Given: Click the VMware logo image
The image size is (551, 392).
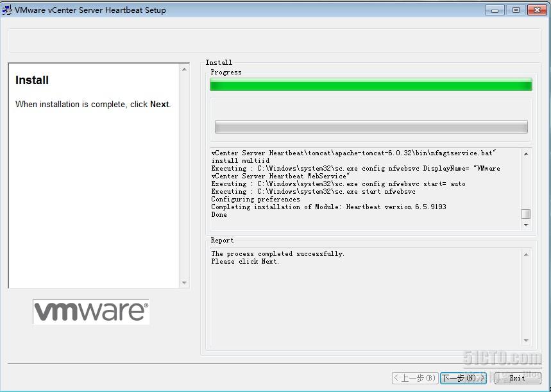Looking at the screenshot, I should [91, 312].
